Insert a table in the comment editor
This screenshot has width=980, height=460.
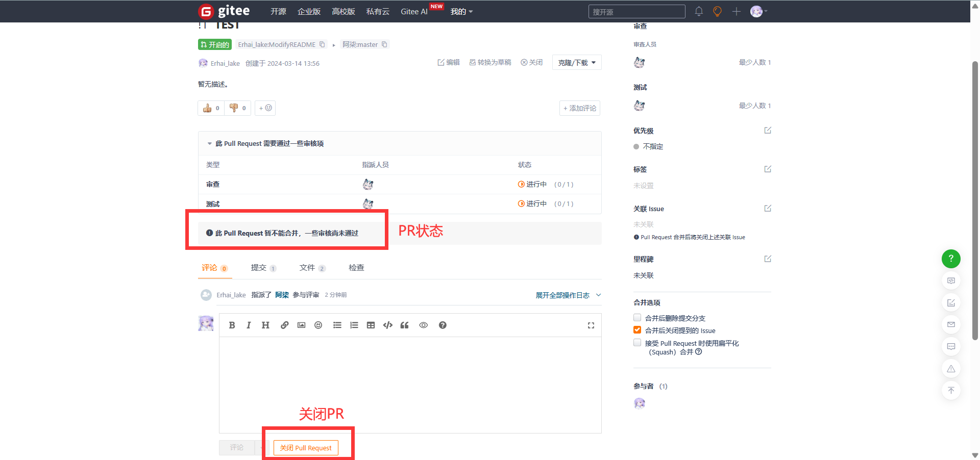pos(371,325)
